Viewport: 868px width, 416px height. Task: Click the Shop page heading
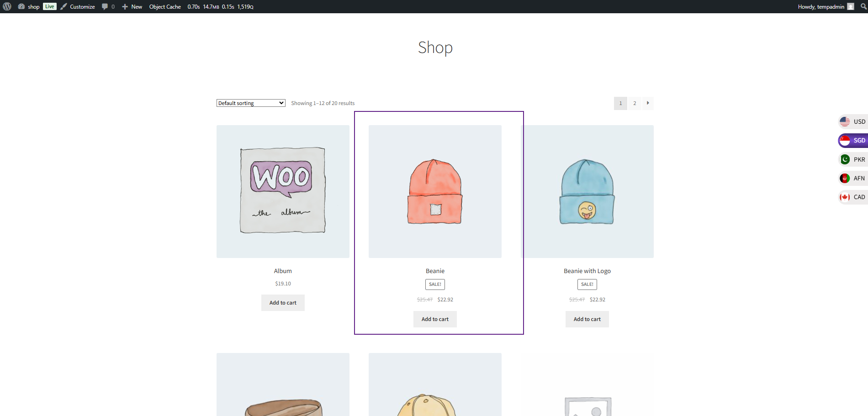coord(435,47)
